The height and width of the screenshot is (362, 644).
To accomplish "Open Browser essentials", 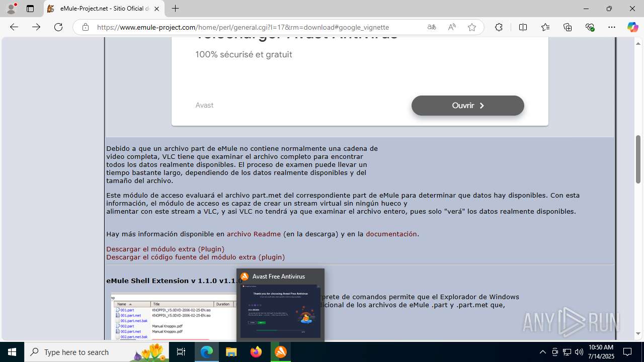I will [590, 27].
